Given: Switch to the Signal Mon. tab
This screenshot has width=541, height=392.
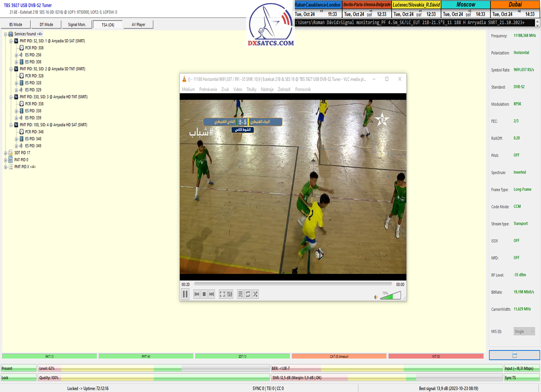Looking at the screenshot, I should coord(77,25).
